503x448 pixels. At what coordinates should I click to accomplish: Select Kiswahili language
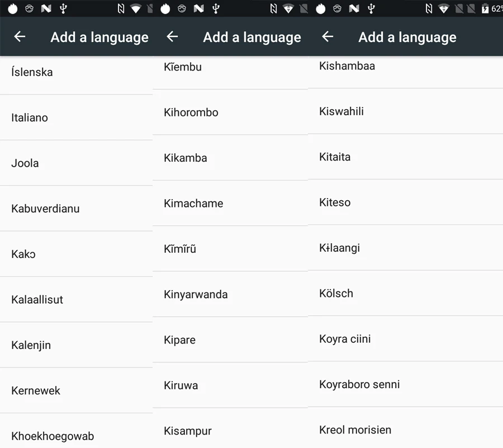(x=406, y=111)
